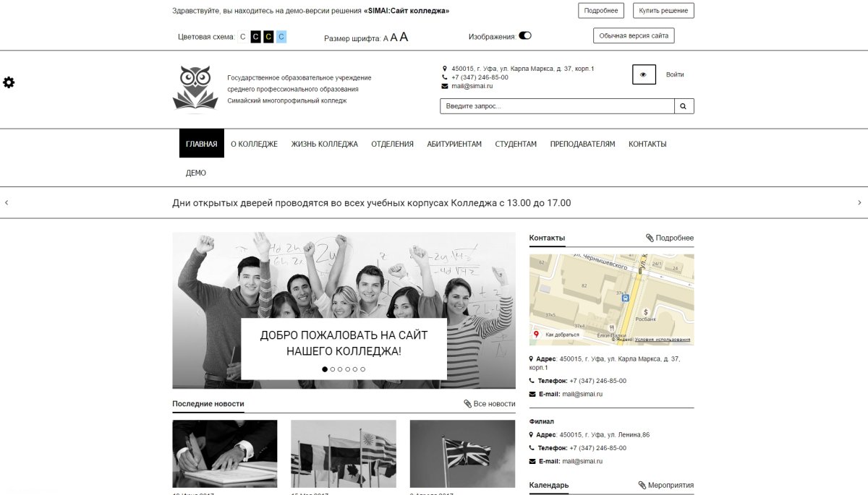This screenshot has height=495, width=868.
Task: Open Все новости paperclip link
Action: point(490,404)
